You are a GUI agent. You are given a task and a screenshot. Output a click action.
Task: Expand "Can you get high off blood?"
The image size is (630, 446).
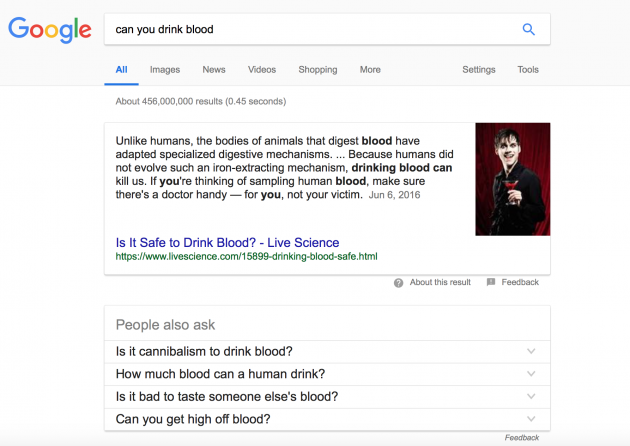tap(327, 419)
